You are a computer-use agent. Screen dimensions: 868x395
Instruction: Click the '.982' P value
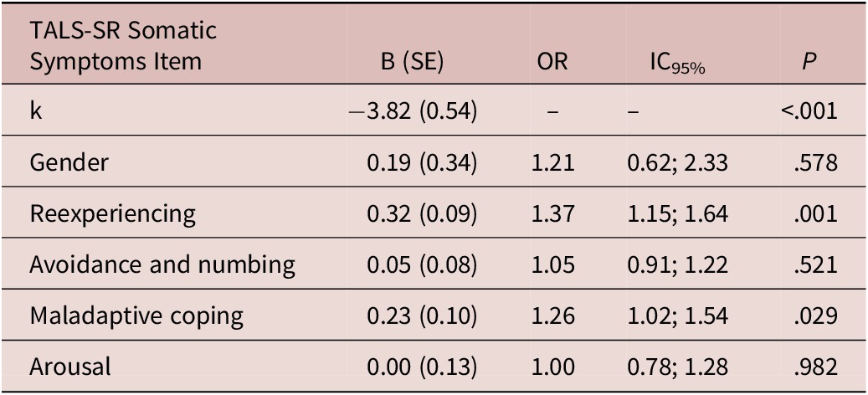[817, 367]
